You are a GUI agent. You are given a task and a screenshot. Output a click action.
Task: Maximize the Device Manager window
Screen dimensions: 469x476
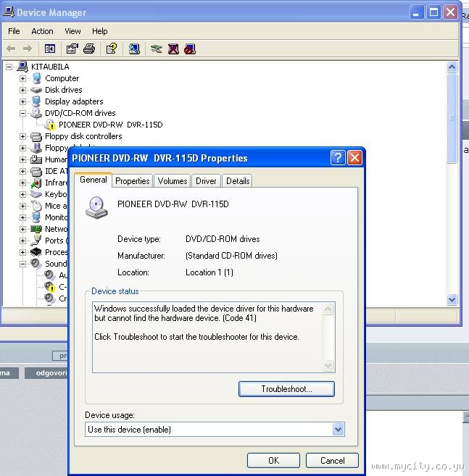click(433, 12)
